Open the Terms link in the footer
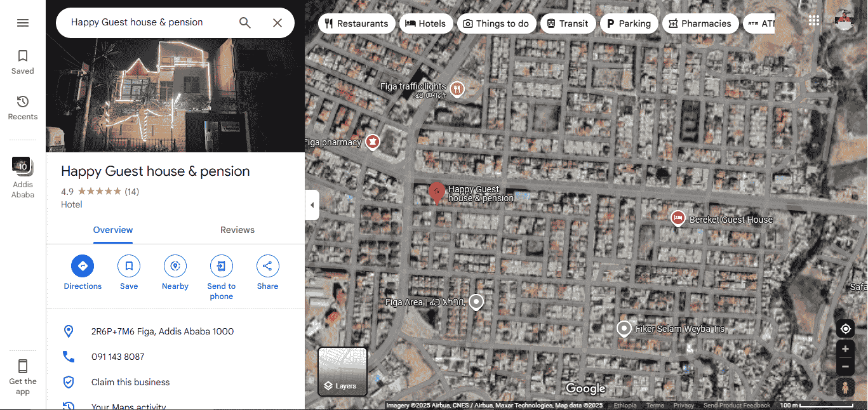This screenshot has height=410, width=868. coord(655,406)
